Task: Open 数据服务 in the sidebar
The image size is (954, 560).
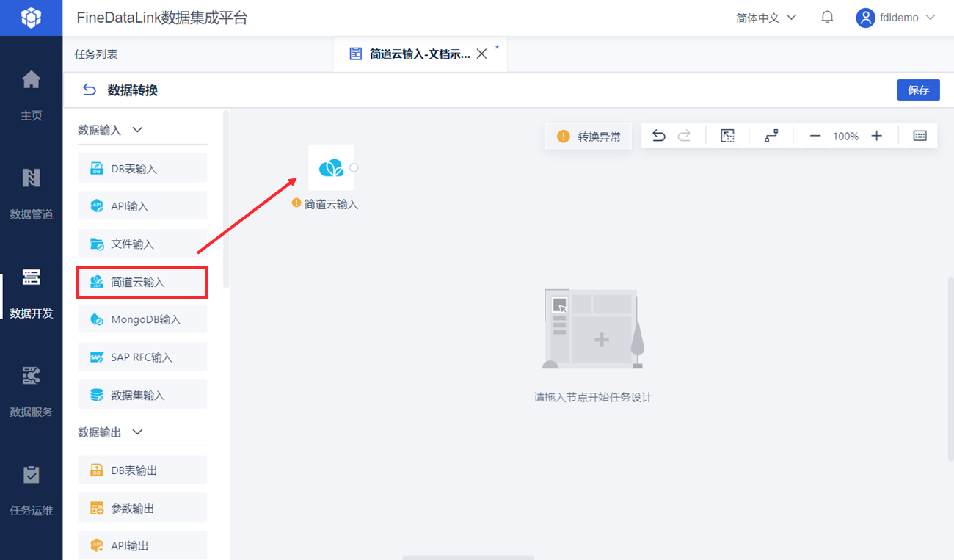Action: [31, 391]
